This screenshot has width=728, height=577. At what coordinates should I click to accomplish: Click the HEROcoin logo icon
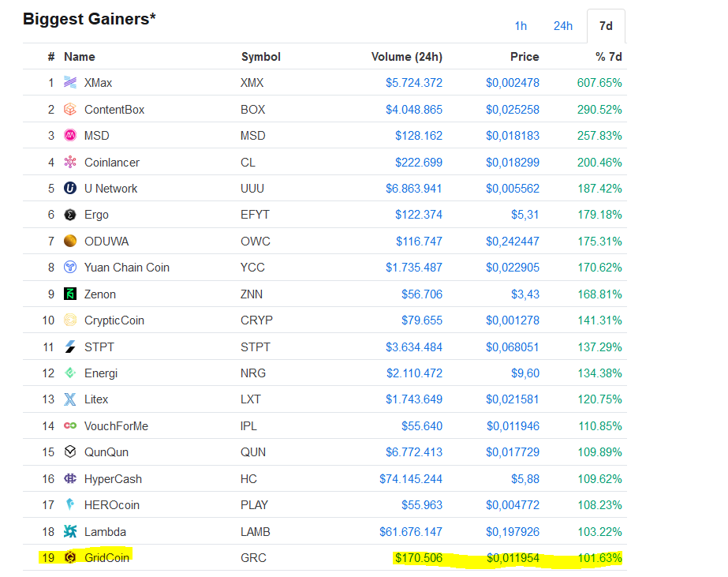(x=70, y=504)
